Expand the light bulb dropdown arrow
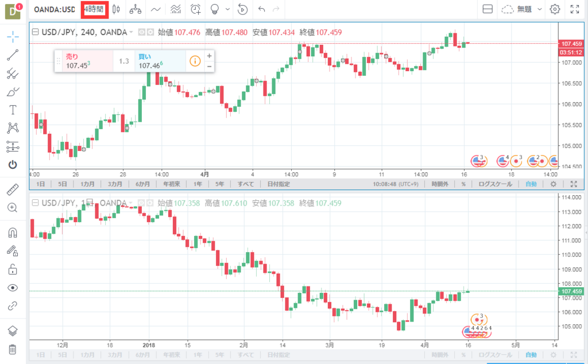 coord(227,9)
